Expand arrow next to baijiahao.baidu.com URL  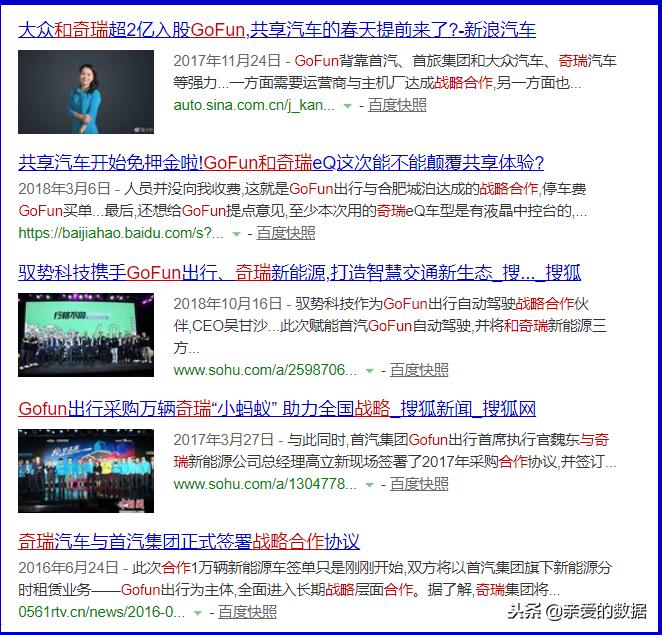[236, 234]
